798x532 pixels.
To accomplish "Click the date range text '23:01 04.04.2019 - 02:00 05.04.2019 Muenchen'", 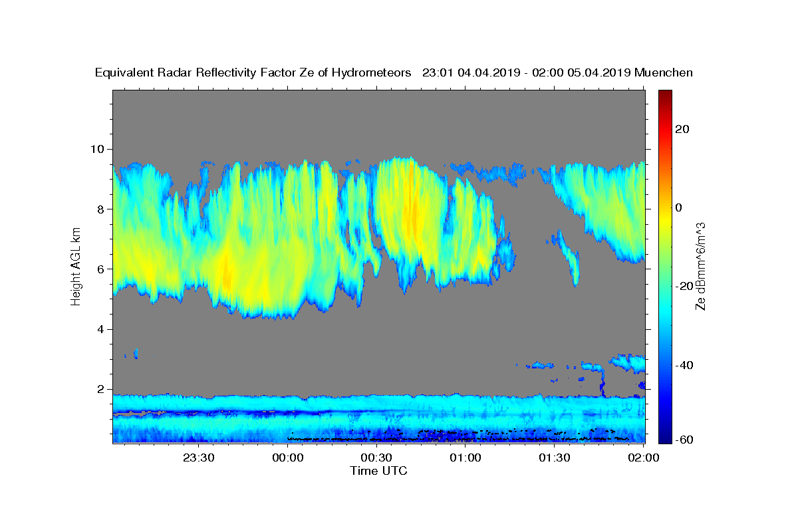I will (557, 73).
